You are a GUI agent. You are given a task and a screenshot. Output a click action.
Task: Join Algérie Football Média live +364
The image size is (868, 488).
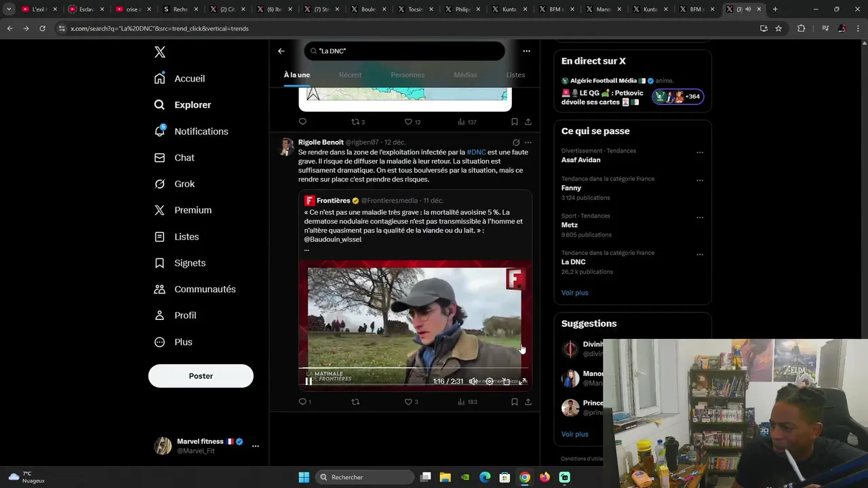678,97
